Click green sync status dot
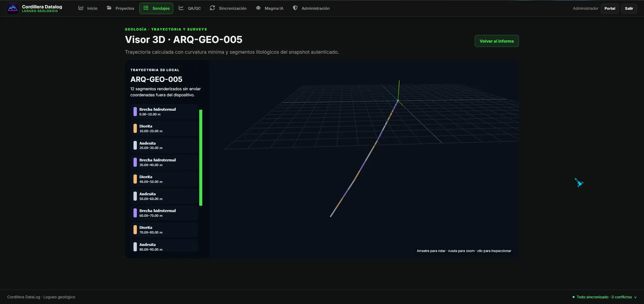 [x=574, y=297]
